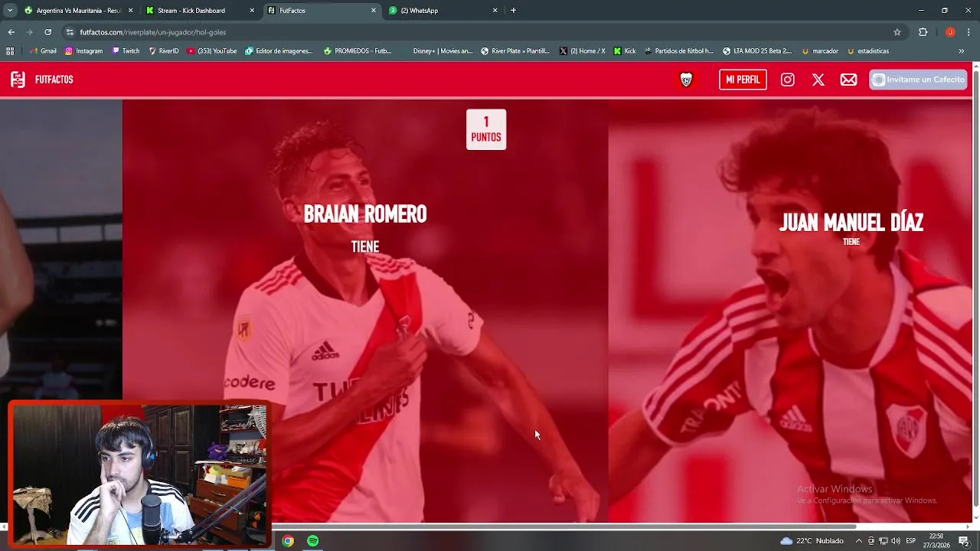
Task: Open the volume control in the tray
Action: [895, 541]
